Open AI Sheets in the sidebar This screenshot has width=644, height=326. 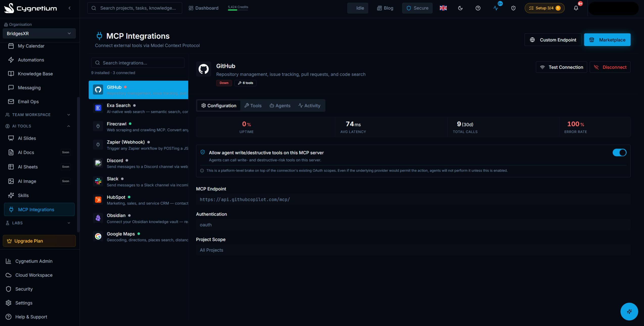tap(39, 167)
